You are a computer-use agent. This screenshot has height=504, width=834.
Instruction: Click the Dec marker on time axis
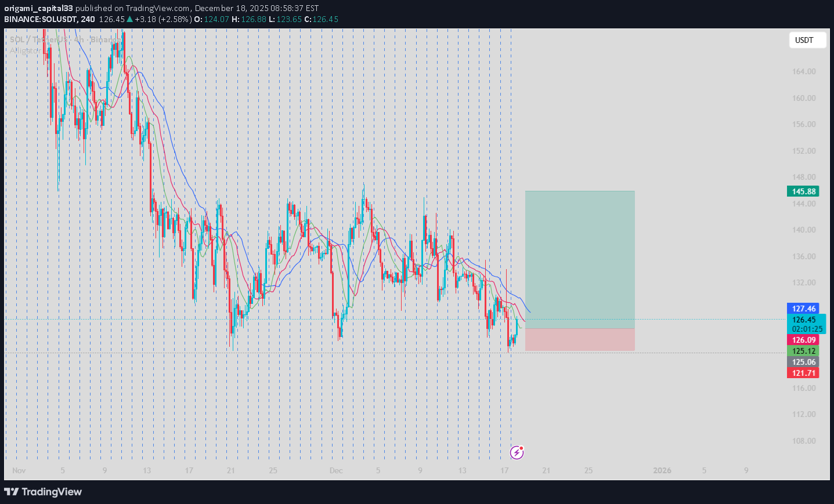tap(336, 470)
